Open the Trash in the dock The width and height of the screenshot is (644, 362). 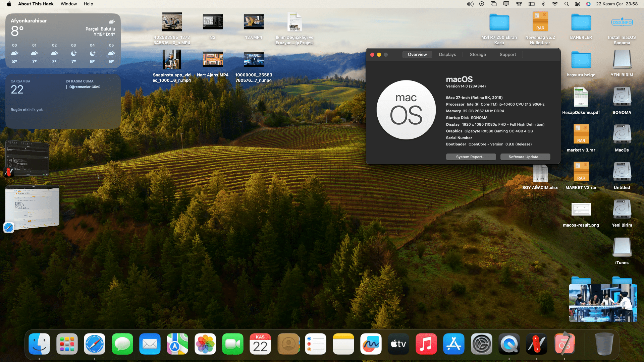tap(604, 344)
